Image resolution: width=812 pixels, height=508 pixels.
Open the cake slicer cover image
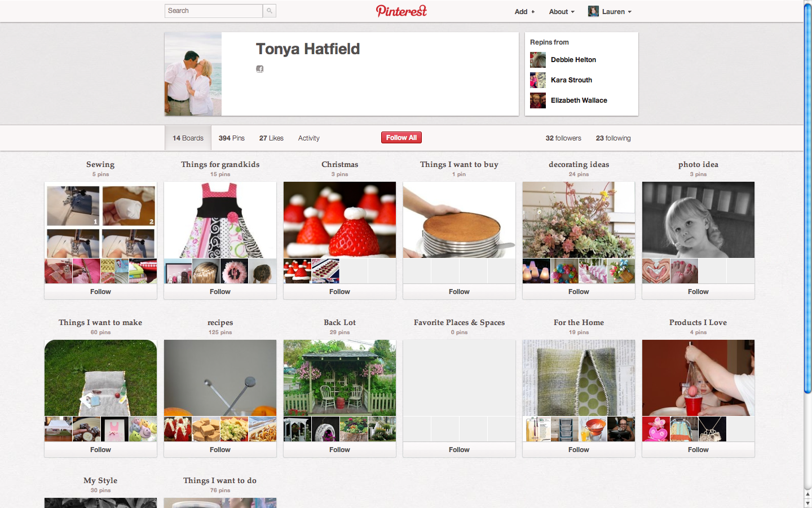pos(459,220)
